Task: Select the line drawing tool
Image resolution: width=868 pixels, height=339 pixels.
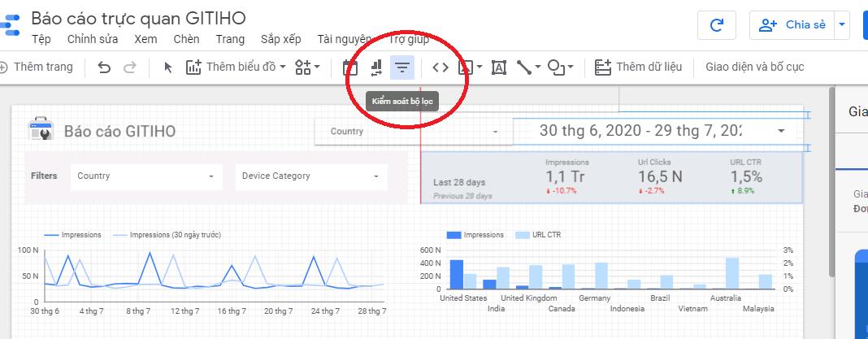Action: (524, 67)
